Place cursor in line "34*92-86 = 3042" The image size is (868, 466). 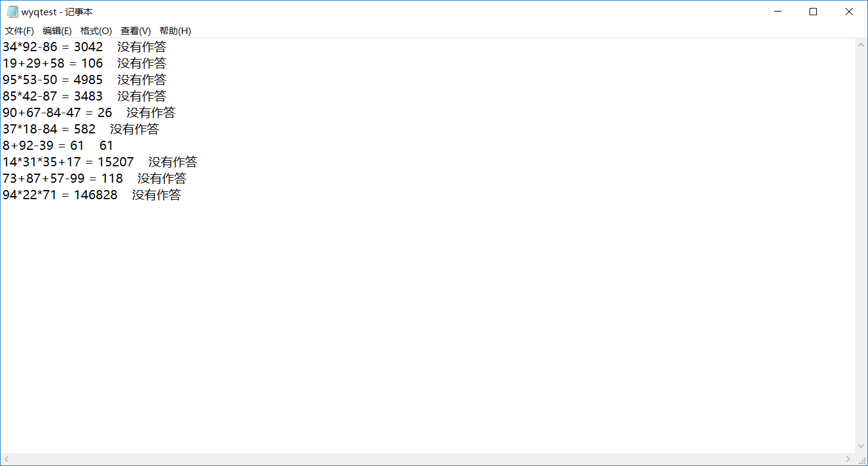point(53,47)
